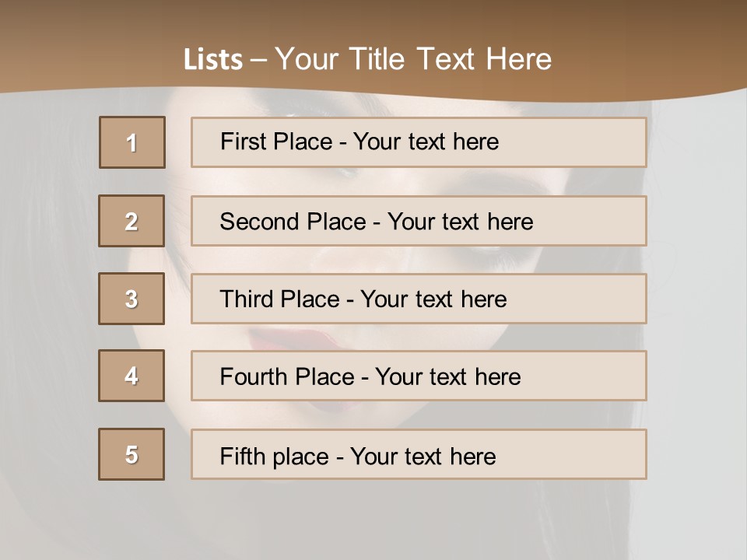Click the word Fifth in last list item

tap(242, 457)
